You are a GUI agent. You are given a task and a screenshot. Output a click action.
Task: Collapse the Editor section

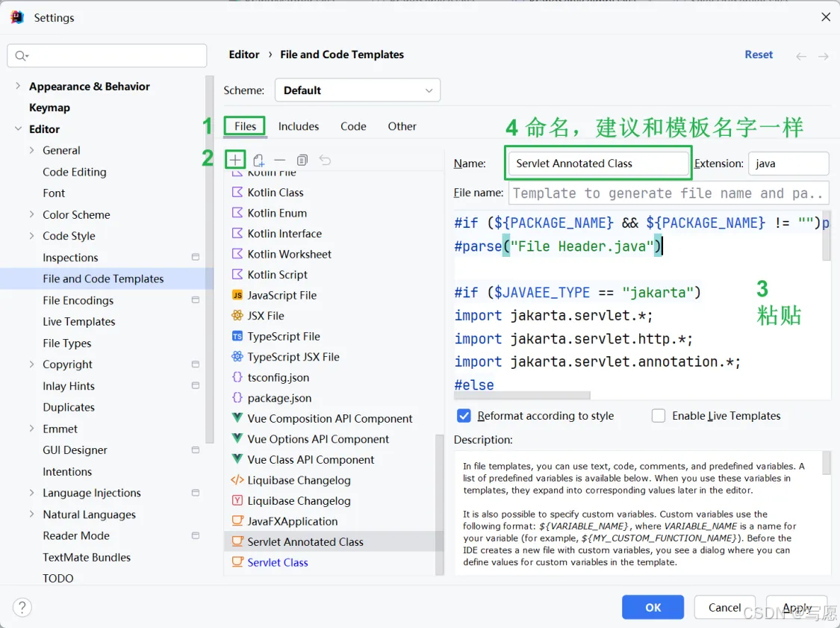click(18, 128)
